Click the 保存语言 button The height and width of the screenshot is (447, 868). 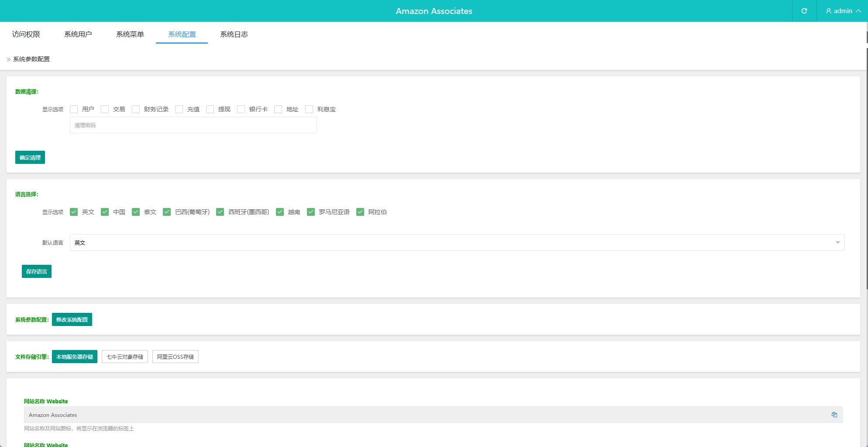(37, 271)
